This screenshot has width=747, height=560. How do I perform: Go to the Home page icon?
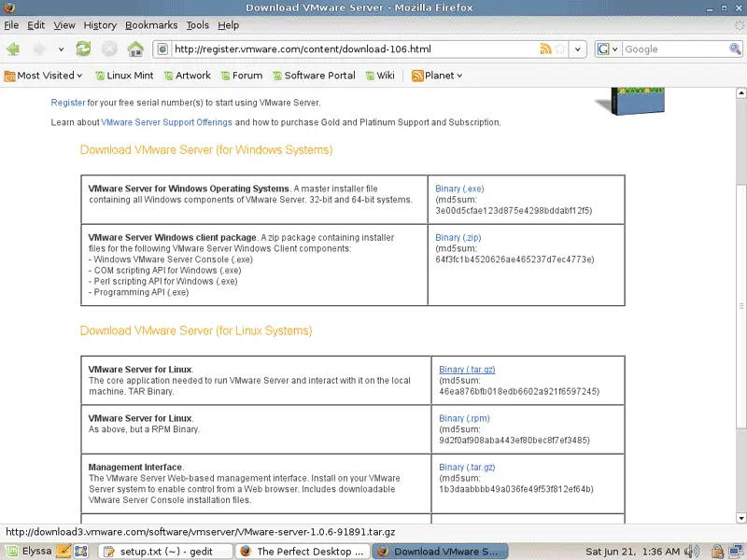[x=135, y=49]
